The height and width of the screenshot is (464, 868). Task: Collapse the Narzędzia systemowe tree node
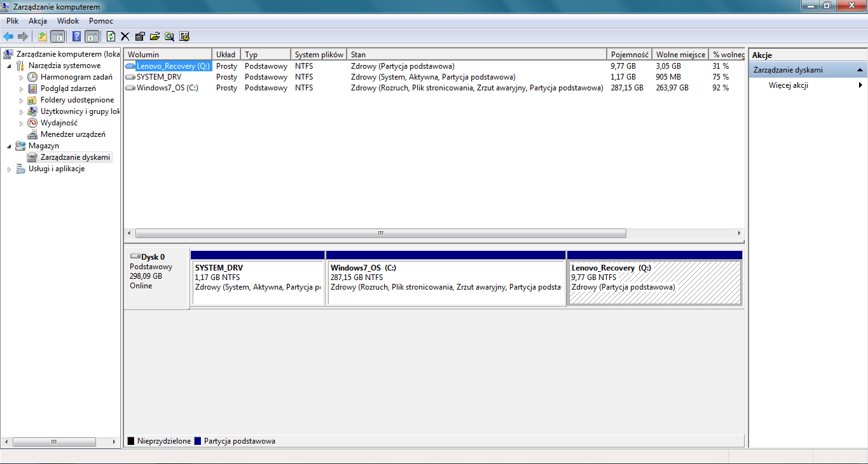(x=9, y=66)
